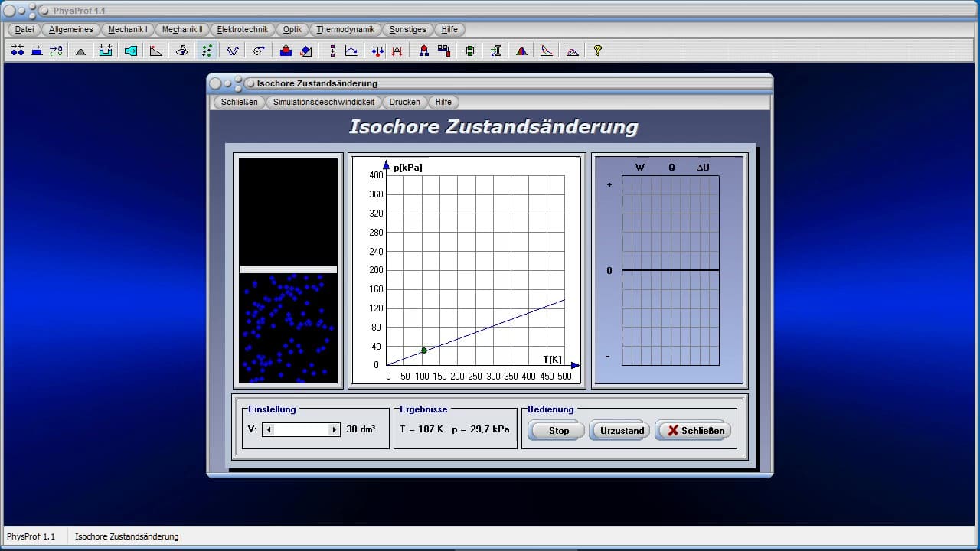Open the Datei menu
Screen dimensions: 980x551
[x=24, y=29]
